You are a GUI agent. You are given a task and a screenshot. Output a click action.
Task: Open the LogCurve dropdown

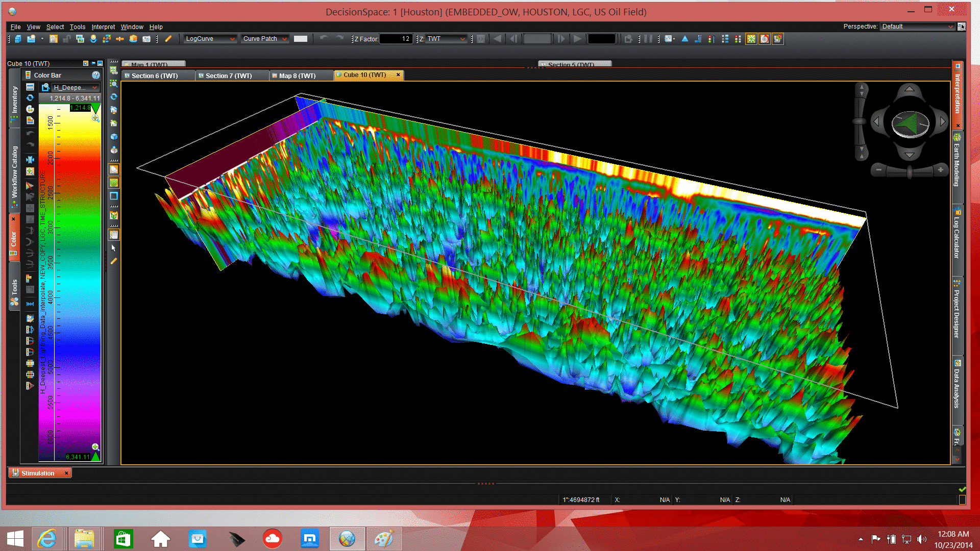pyautogui.click(x=210, y=39)
